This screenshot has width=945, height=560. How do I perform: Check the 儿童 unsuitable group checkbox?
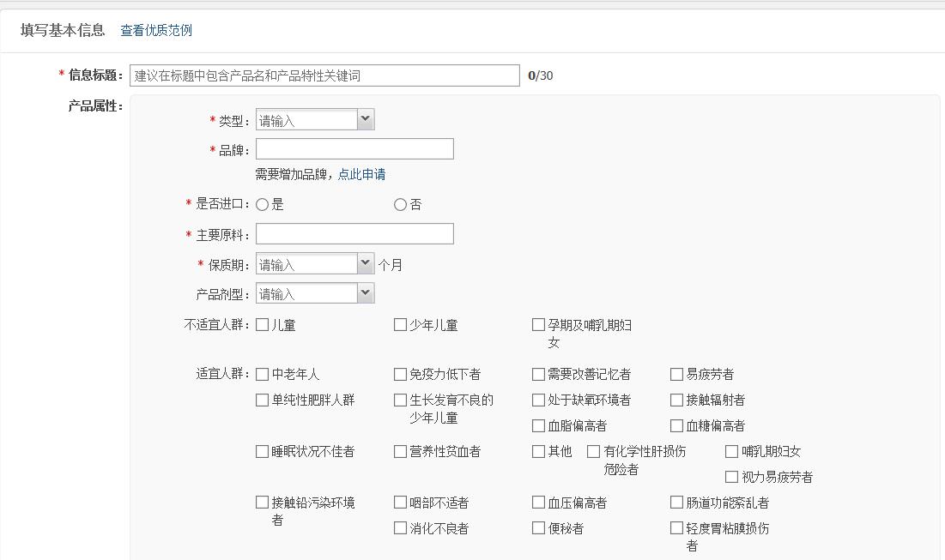[x=261, y=324]
